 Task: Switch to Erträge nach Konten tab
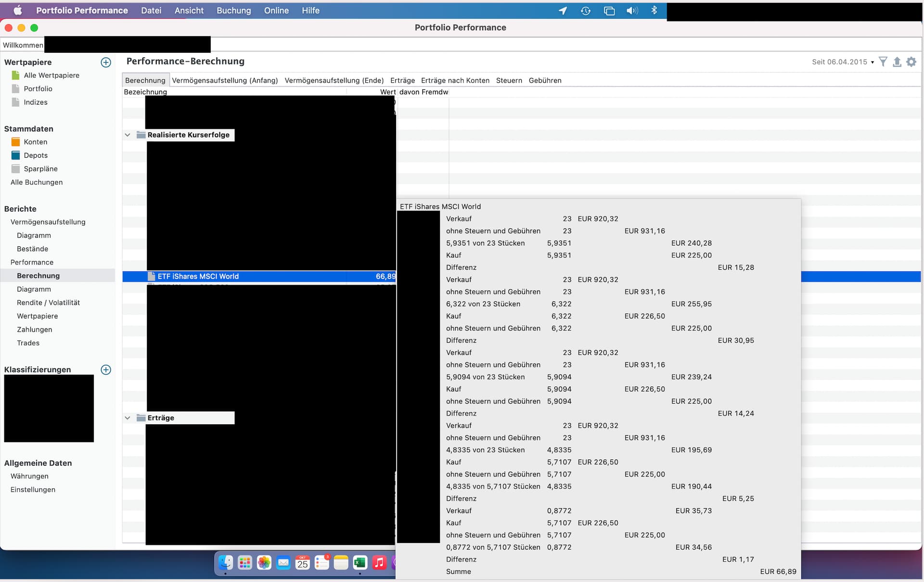(455, 80)
